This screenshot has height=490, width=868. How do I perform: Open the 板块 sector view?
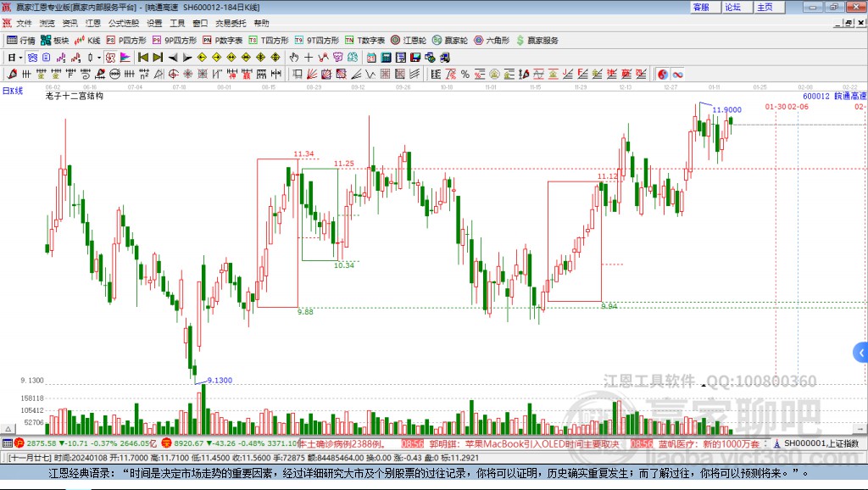[x=54, y=41]
